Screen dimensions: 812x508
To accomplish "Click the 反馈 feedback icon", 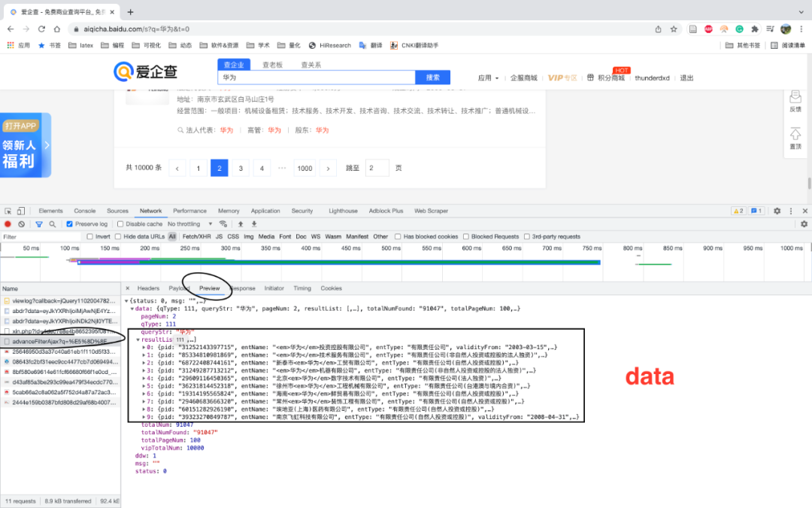I will tap(795, 101).
